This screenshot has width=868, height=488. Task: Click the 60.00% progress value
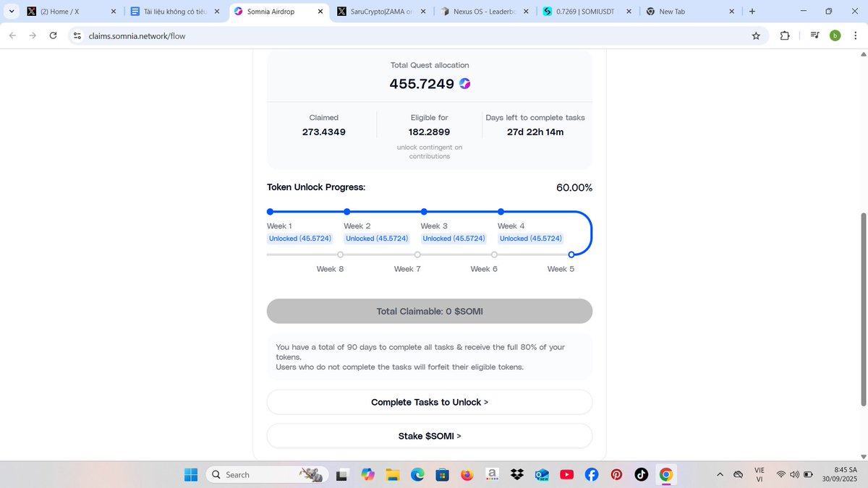(574, 188)
